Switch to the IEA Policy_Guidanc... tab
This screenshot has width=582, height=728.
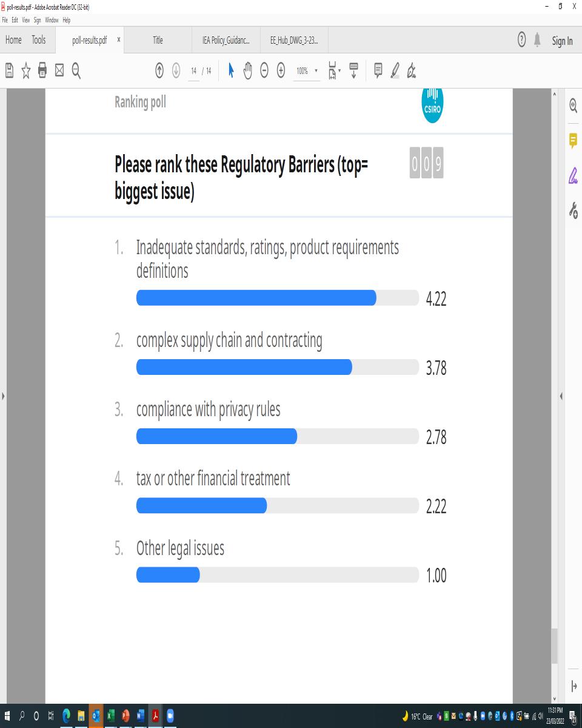click(226, 40)
